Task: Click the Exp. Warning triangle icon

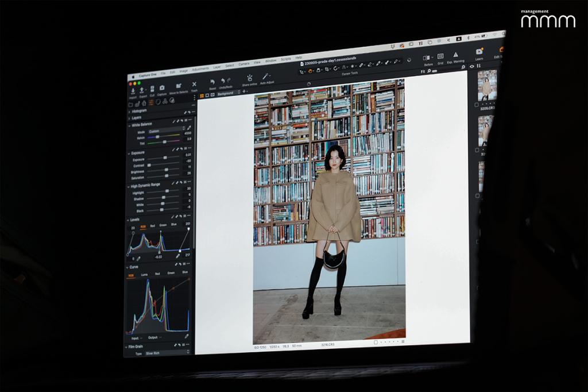Action: click(455, 55)
